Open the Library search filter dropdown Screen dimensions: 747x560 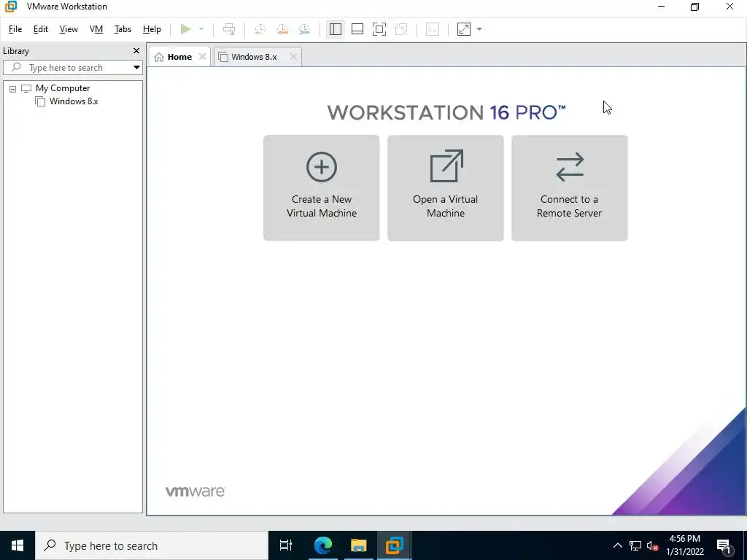click(x=136, y=68)
